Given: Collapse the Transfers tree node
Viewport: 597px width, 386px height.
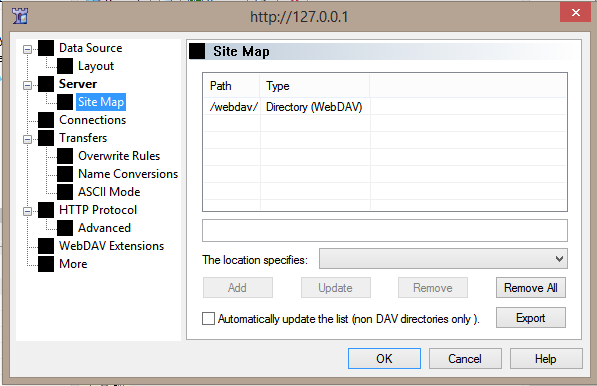Looking at the screenshot, I should (27, 139).
